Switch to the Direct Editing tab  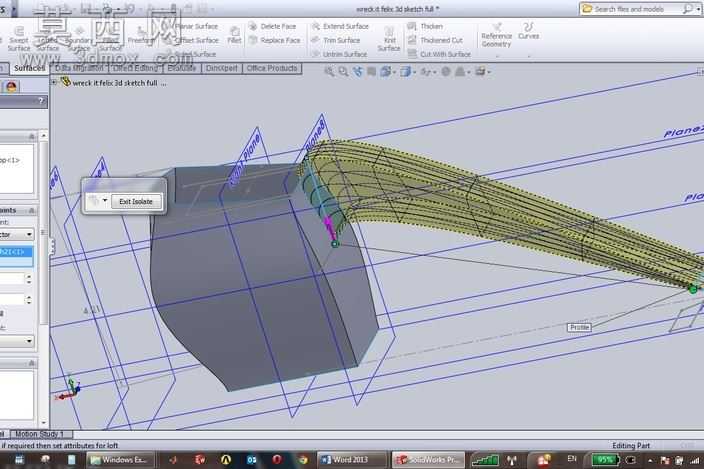[x=136, y=68]
